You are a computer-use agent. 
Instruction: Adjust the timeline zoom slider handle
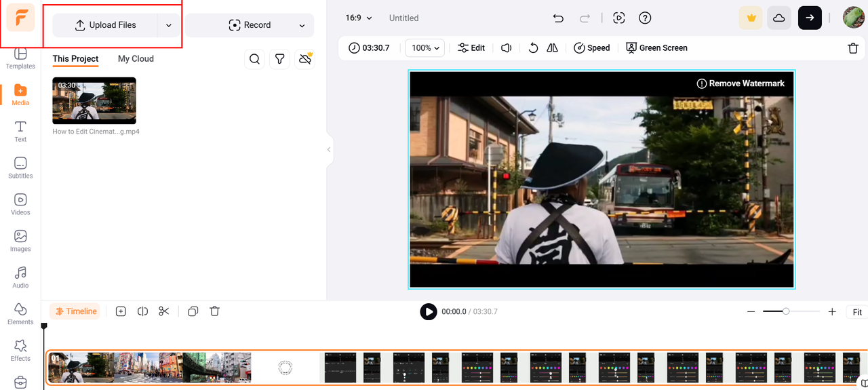(x=786, y=311)
